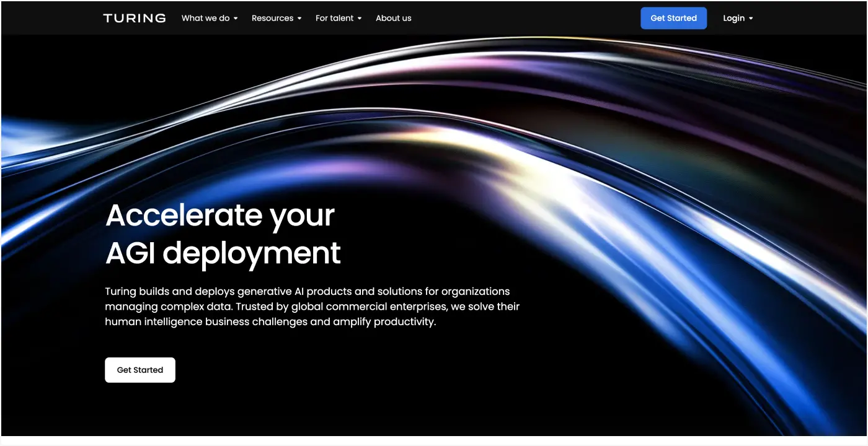Click the "Accelerate your" headline line
The height and width of the screenshot is (446, 868).
[x=220, y=215]
